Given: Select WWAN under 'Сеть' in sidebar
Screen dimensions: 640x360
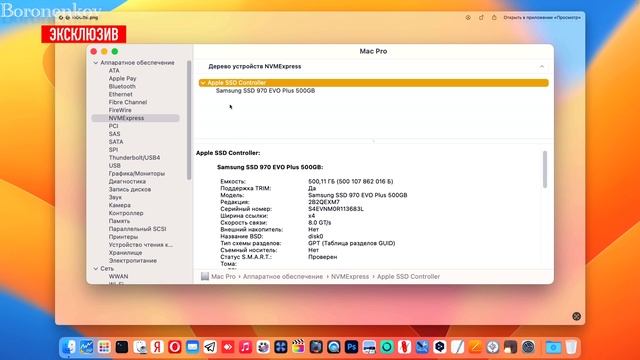Looking at the screenshot, I should pyautogui.click(x=118, y=276).
